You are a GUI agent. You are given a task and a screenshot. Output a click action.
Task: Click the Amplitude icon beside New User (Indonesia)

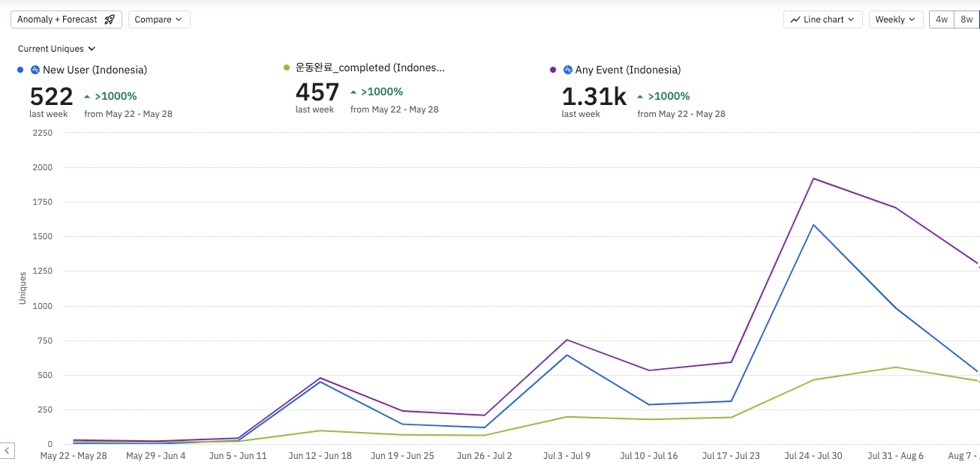point(35,70)
